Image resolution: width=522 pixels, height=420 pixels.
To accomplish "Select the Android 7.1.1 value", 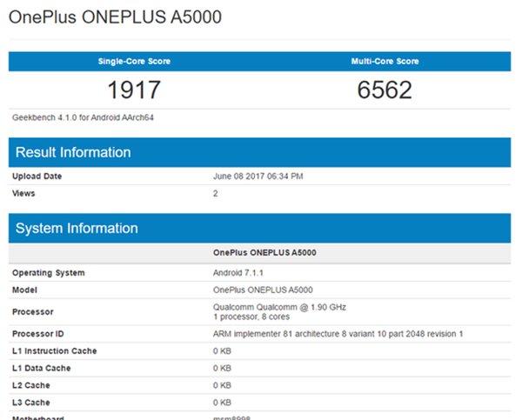I will tap(238, 273).
